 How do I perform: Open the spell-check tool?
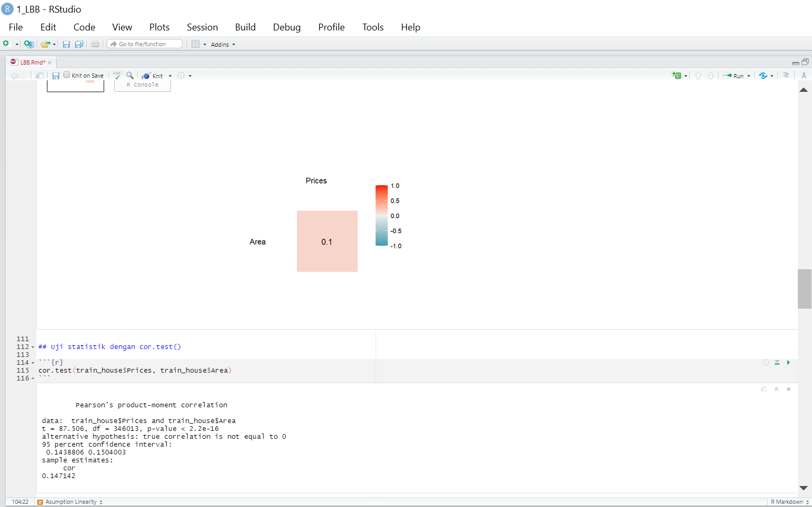117,75
